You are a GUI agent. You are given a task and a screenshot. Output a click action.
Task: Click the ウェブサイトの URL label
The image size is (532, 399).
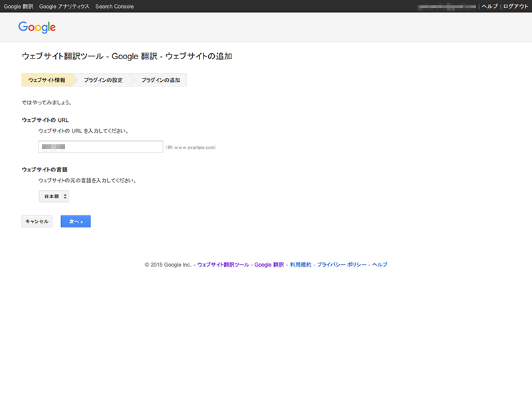[x=45, y=120]
